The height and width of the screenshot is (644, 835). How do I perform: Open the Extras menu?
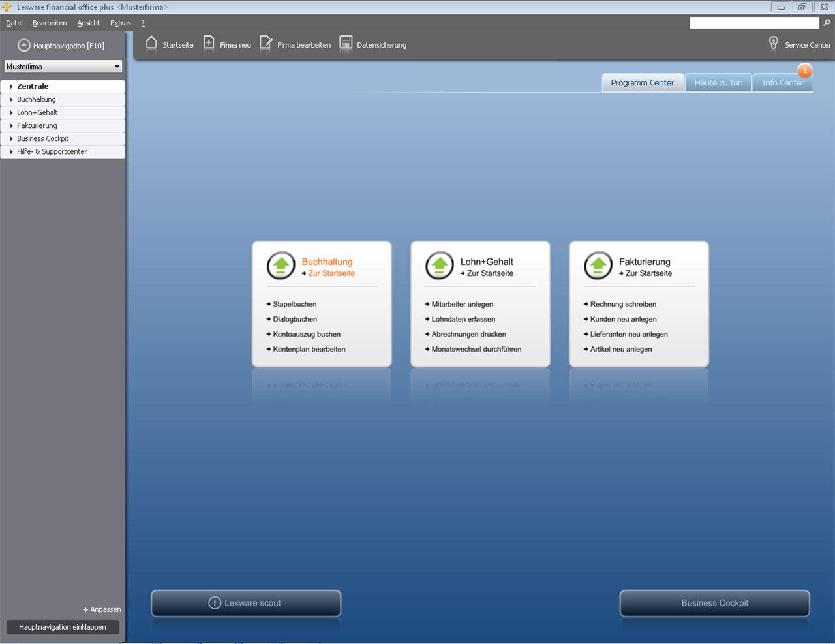click(120, 22)
